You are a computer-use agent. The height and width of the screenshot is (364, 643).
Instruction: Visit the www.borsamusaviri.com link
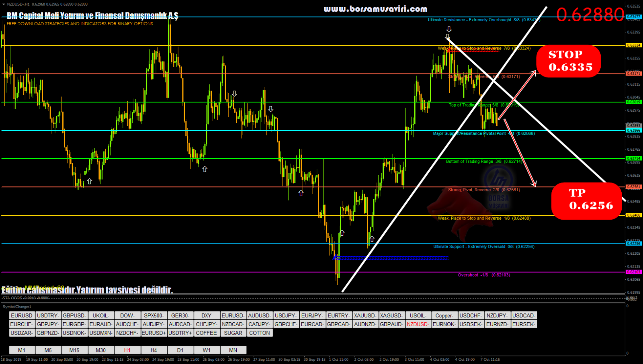click(375, 9)
